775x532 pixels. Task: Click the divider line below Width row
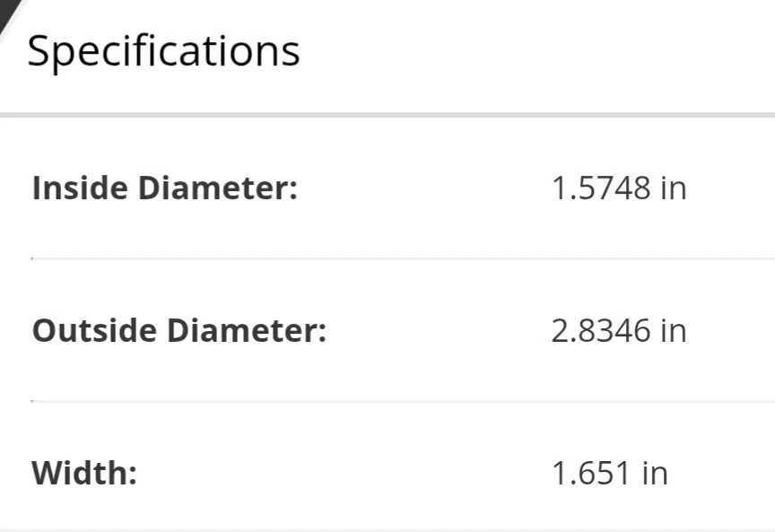pos(387,529)
